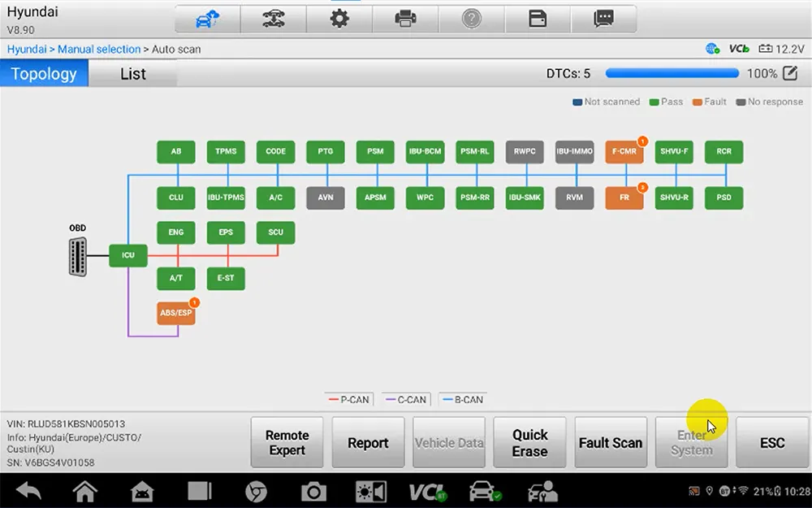Tap the Android back arrow
This screenshot has height=508, width=812.
[x=28, y=490]
